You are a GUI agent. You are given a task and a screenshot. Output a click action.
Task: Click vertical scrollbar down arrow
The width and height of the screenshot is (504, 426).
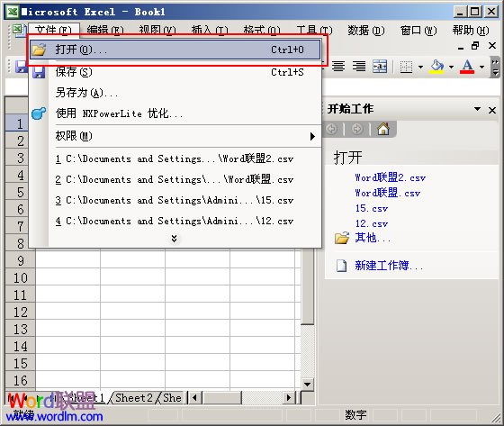click(x=307, y=385)
